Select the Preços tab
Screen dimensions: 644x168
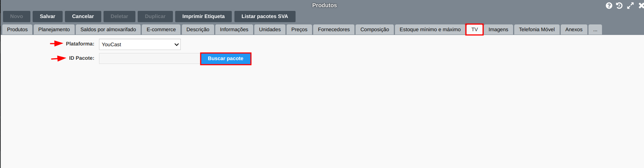pos(299,30)
